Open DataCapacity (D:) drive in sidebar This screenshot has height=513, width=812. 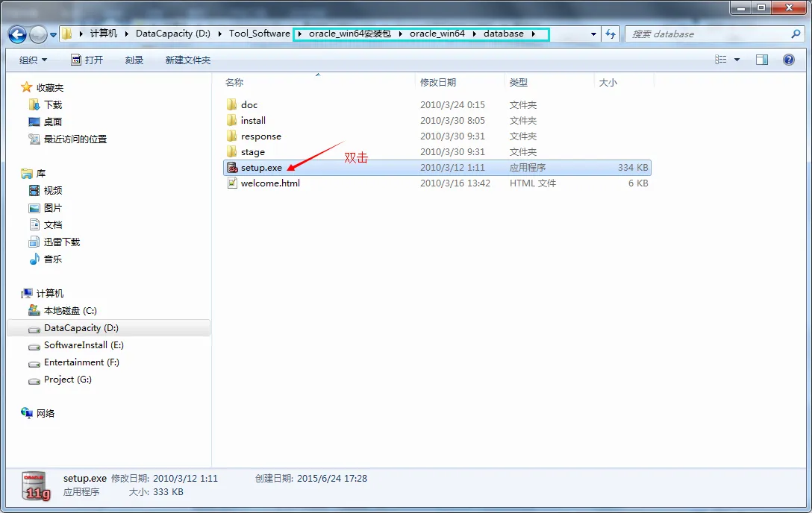81,328
